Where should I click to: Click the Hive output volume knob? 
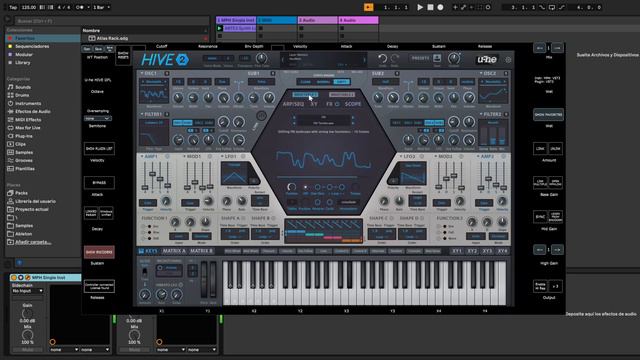(x=454, y=58)
